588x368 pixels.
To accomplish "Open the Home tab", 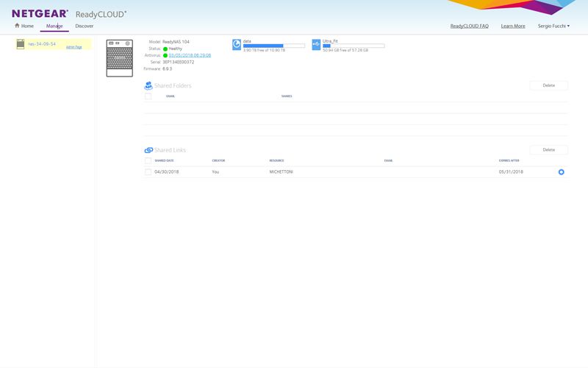I will [24, 26].
